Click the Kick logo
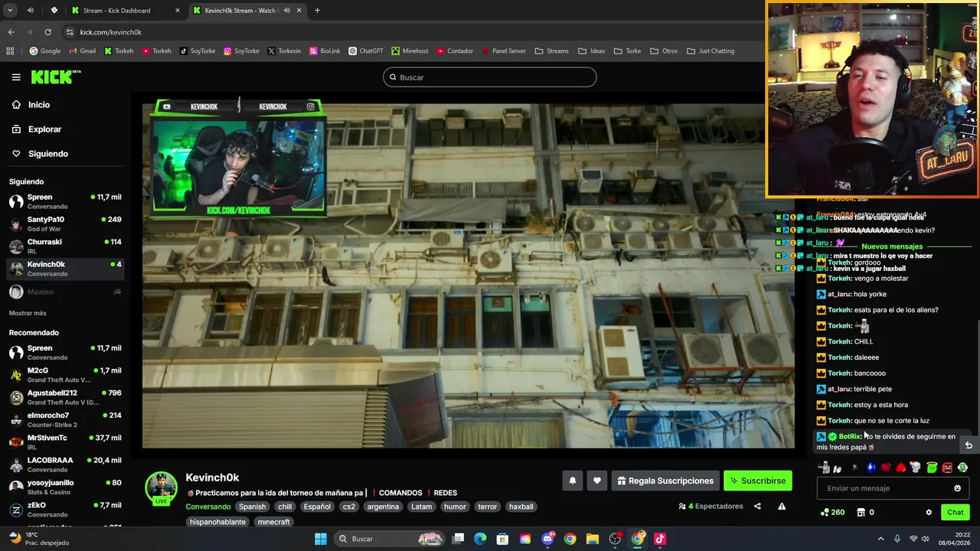The width and height of the screenshot is (980, 551). pos(55,77)
